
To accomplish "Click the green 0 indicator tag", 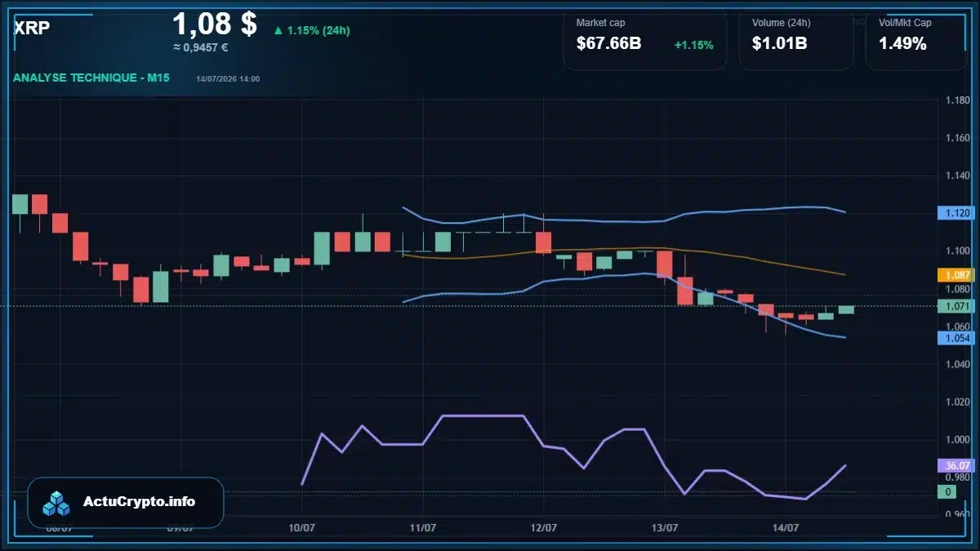I will (x=947, y=491).
